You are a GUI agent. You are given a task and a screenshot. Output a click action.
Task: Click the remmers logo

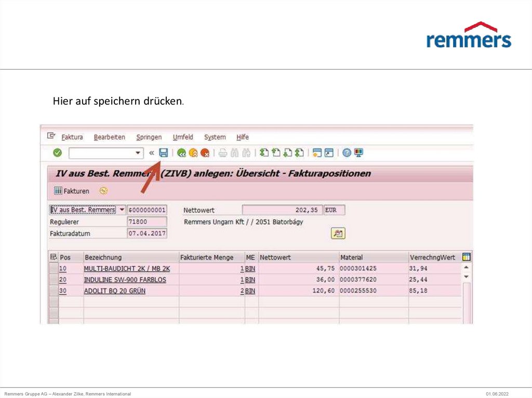(x=469, y=35)
